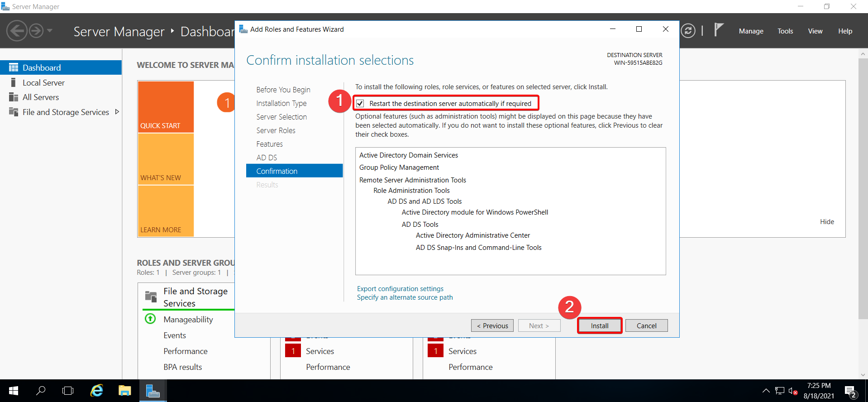Open the Action Center notifications icon
Viewport: 868px width, 402px height.
coord(850,391)
